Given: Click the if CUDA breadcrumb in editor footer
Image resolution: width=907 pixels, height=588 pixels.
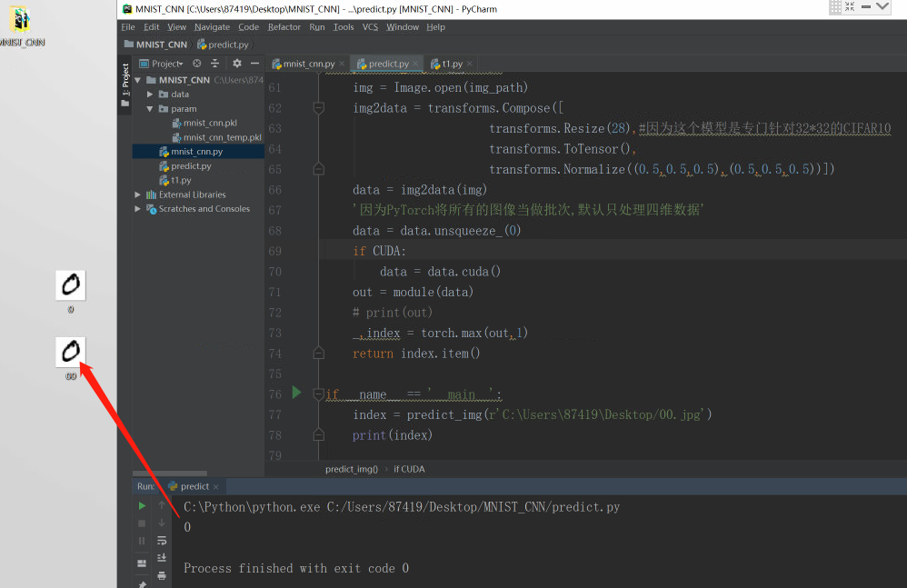Looking at the screenshot, I should tap(409, 469).
